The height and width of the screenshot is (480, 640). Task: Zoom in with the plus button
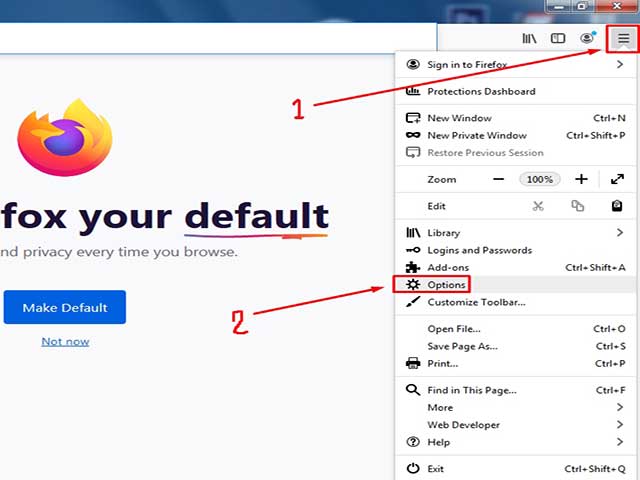pyautogui.click(x=581, y=179)
